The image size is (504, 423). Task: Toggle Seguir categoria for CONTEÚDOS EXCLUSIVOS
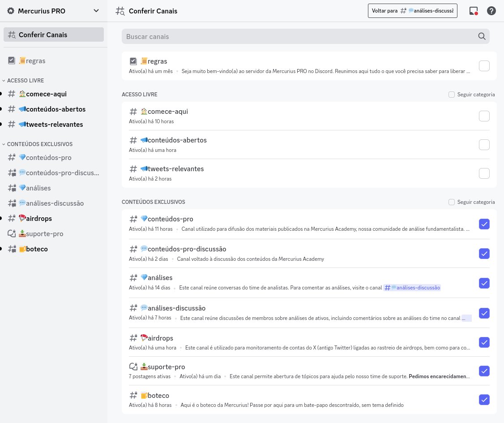point(451,202)
